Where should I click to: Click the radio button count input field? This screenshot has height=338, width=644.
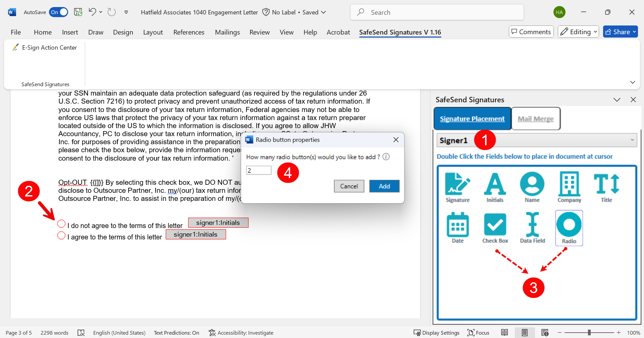pos(259,170)
